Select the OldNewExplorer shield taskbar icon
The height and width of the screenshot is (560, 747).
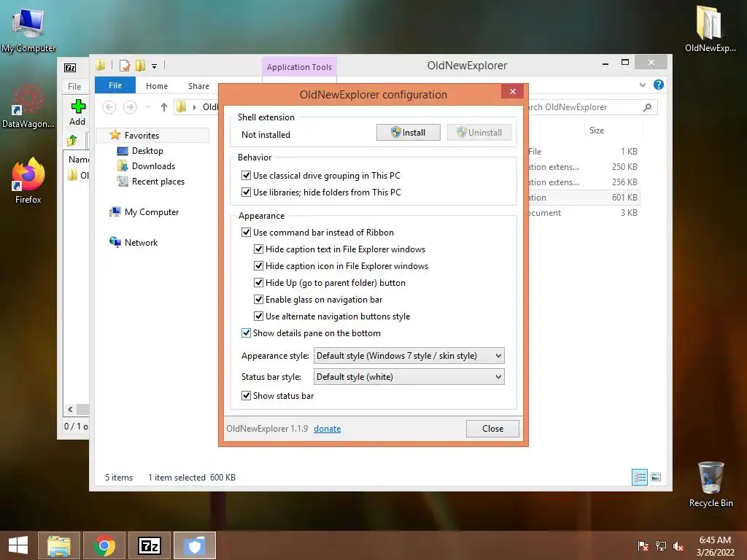click(x=195, y=545)
